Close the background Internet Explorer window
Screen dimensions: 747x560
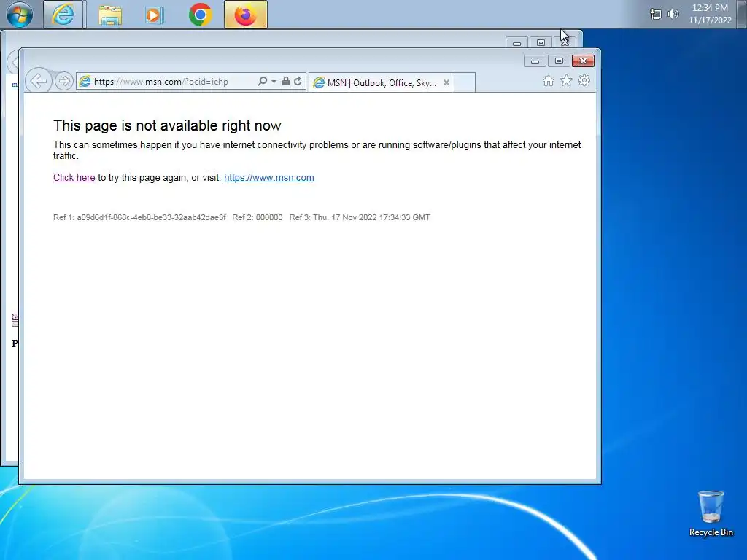(565, 43)
